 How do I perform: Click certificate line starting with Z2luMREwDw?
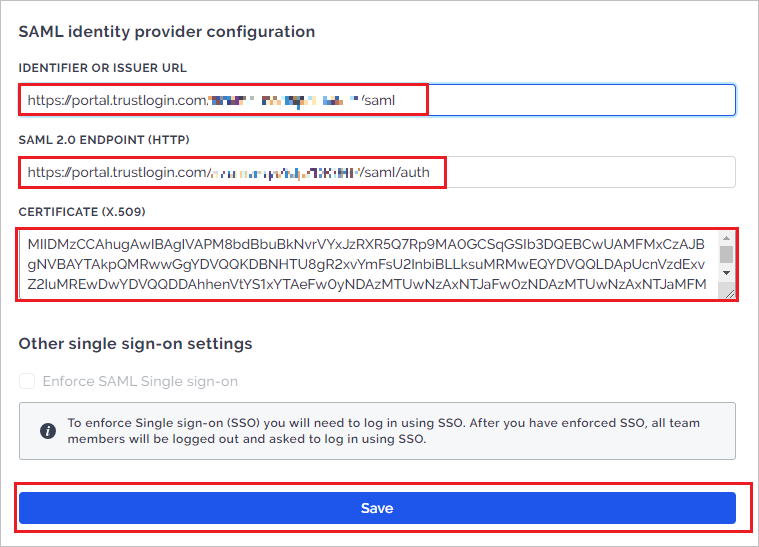tap(367, 284)
